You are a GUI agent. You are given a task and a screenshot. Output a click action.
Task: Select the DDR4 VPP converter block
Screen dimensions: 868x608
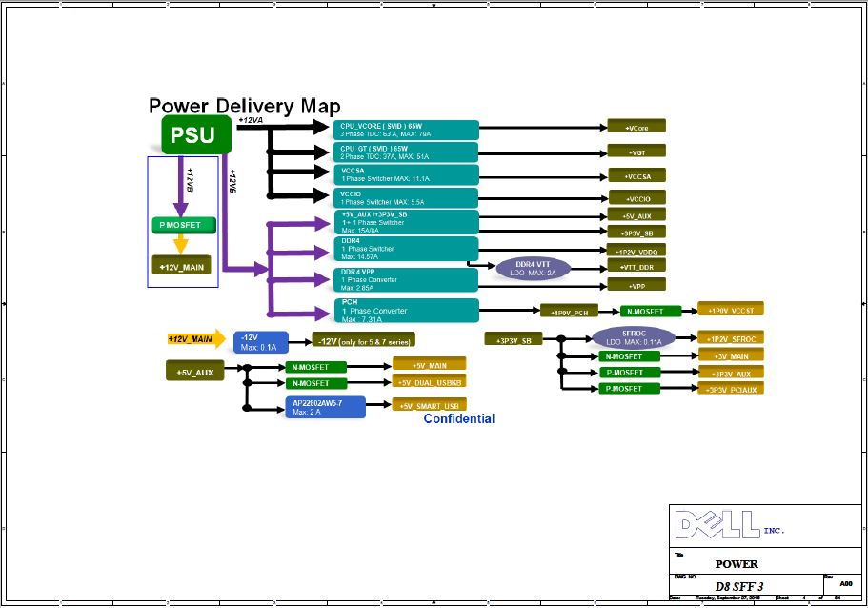click(x=406, y=279)
